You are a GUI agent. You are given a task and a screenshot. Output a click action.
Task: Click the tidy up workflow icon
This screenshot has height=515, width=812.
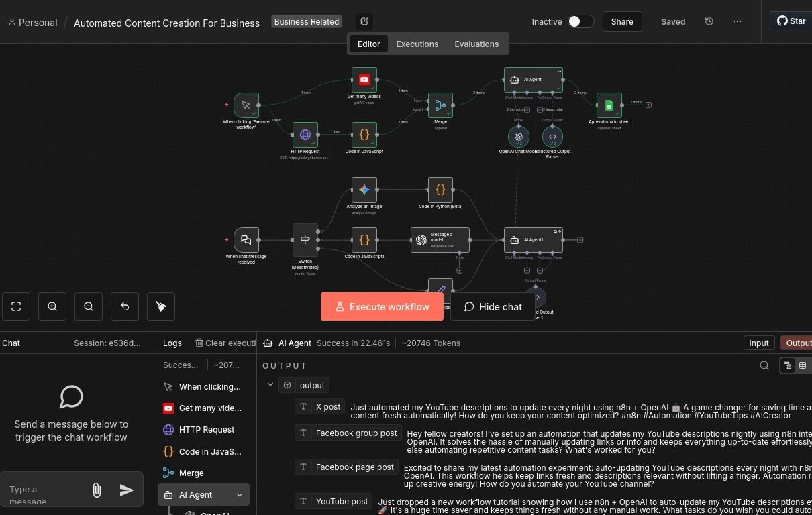click(161, 306)
